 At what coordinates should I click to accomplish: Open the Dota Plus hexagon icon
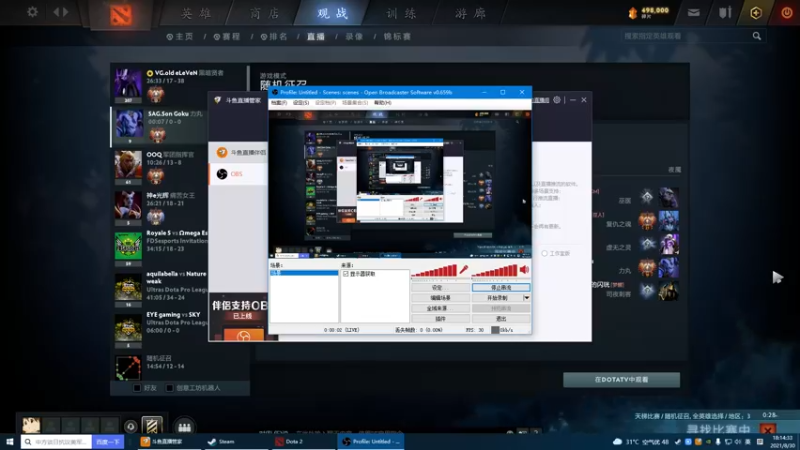756,13
